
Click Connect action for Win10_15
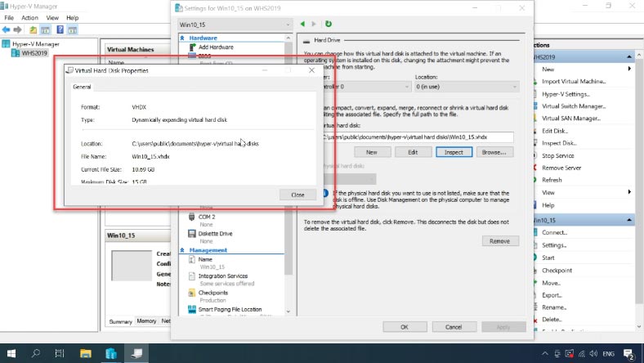tap(554, 233)
